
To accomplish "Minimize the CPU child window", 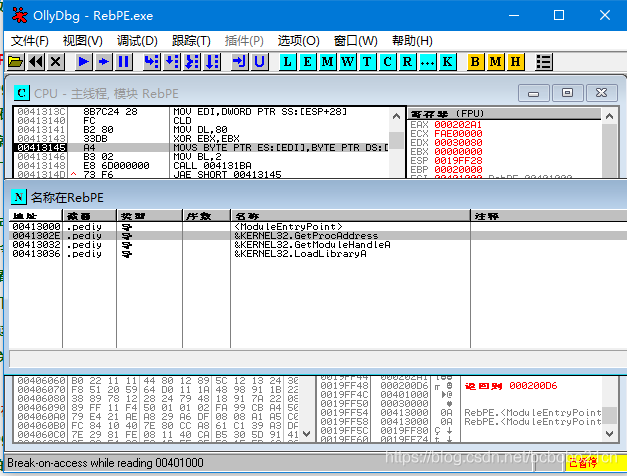I will click(533, 93).
